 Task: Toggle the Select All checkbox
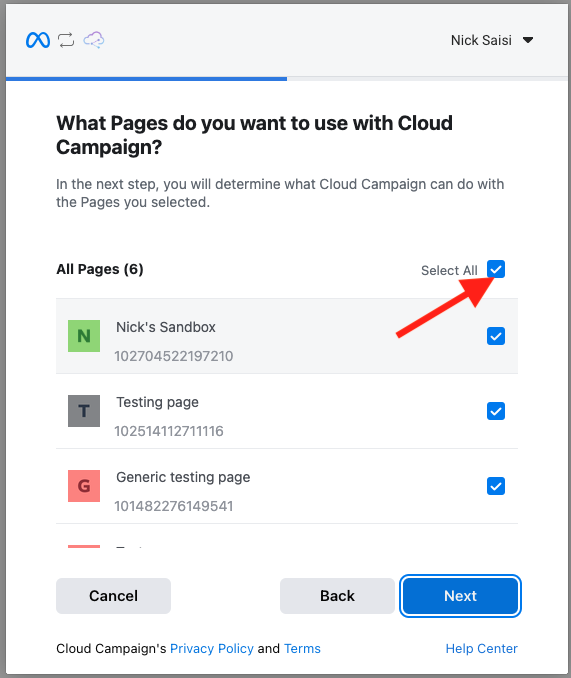click(x=496, y=269)
